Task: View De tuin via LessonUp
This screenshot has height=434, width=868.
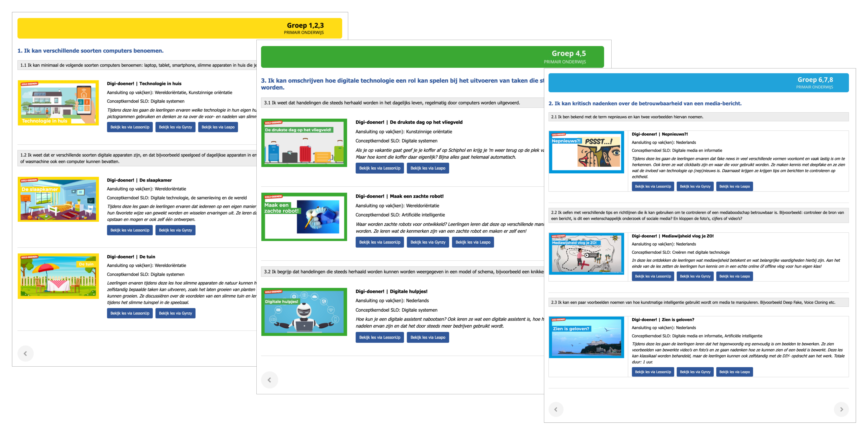Action: coord(130,313)
